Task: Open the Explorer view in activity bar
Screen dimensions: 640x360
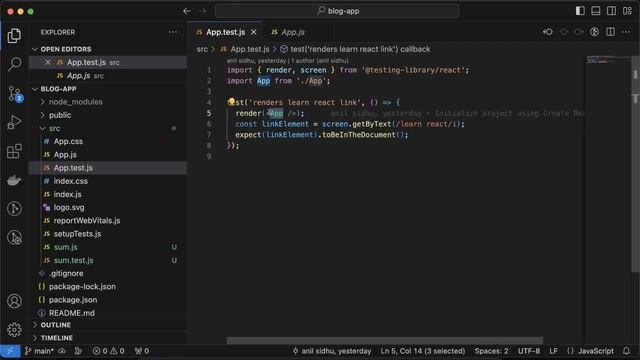Action: (x=14, y=36)
